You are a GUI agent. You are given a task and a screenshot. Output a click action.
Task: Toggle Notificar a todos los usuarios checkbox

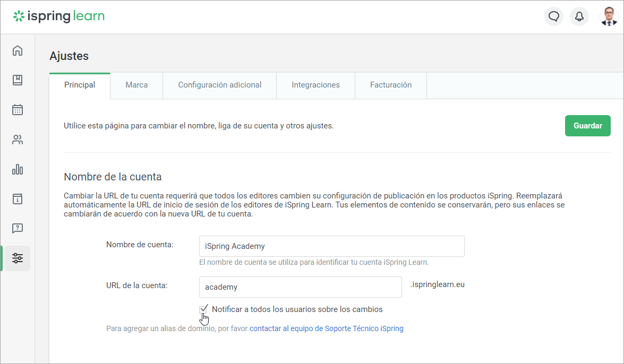(203, 309)
